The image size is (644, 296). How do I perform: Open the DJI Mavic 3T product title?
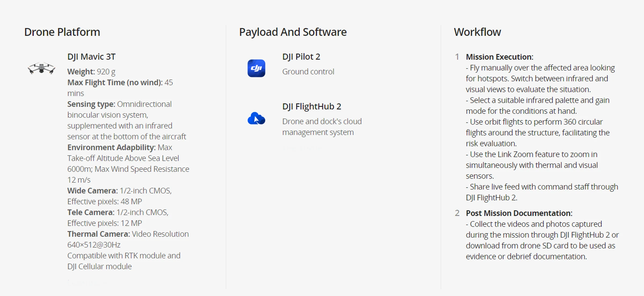pyautogui.click(x=91, y=57)
